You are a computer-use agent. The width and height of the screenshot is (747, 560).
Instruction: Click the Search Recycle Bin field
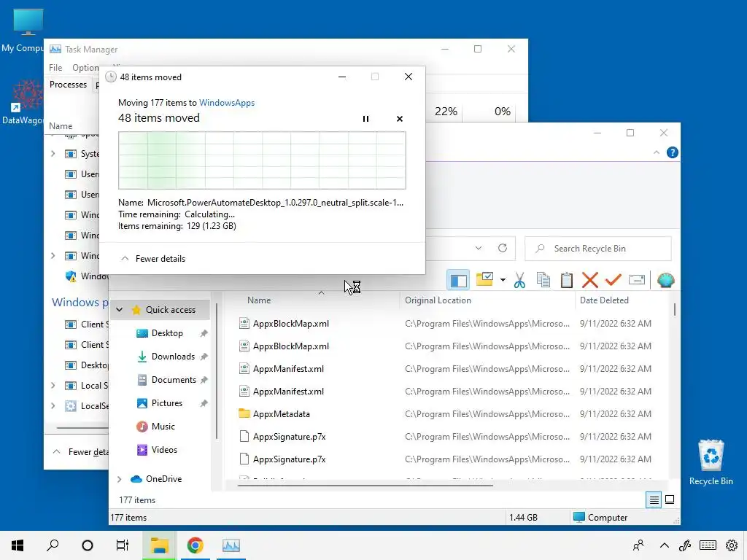(598, 249)
